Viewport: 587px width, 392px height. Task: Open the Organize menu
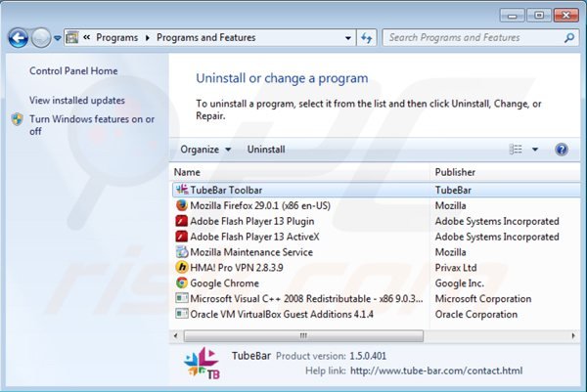tap(205, 150)
